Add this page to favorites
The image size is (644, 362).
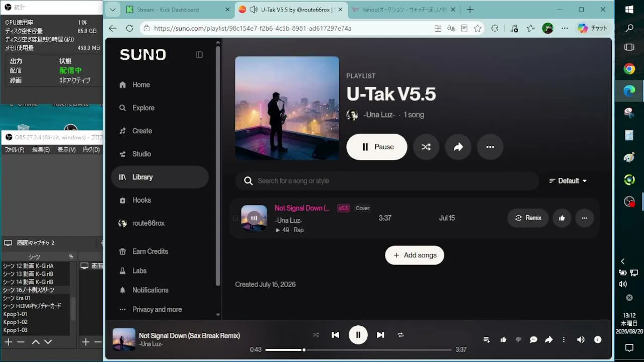(477, 29)
